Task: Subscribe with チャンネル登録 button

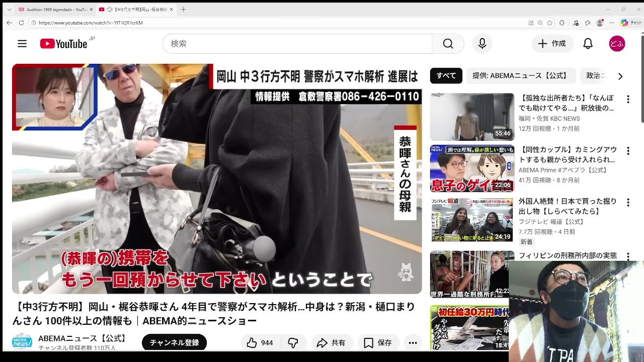Action: click(x=174, y=343)
